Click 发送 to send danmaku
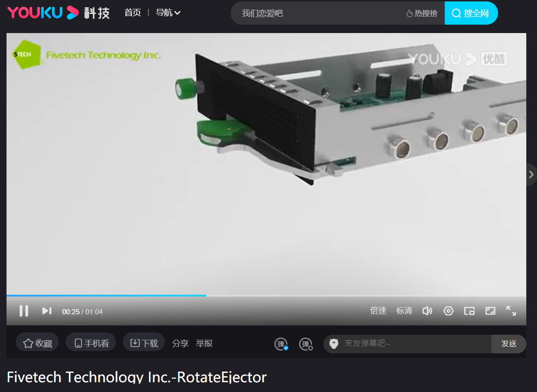 click(509, 344)
